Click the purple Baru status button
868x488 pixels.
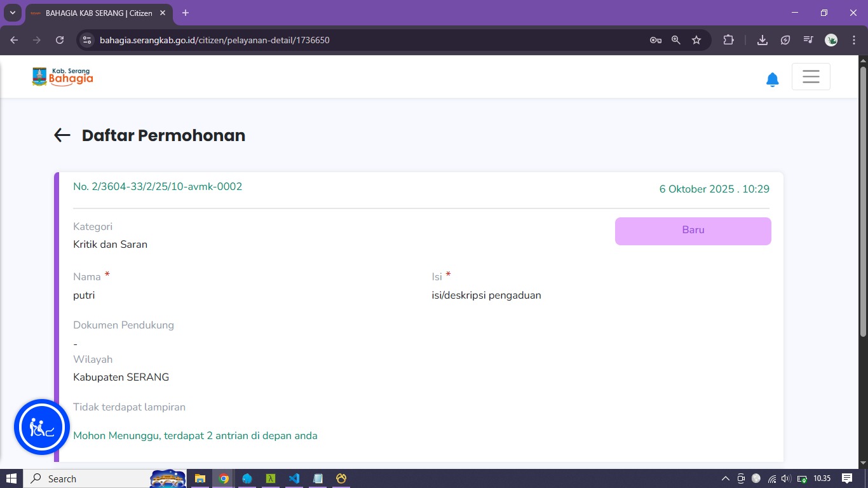(x=693, y=231)
